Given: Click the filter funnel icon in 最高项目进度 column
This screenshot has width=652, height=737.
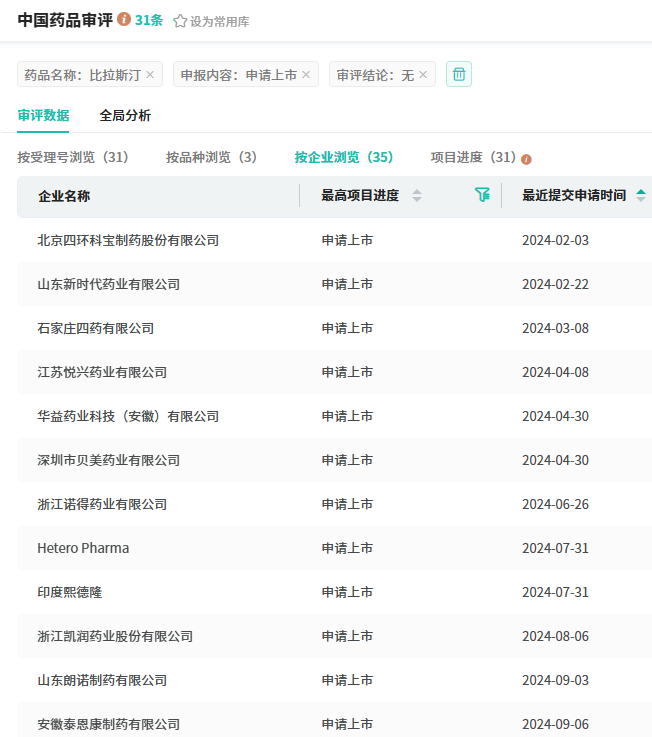Looking at the screenshot, I should (482, 195).
